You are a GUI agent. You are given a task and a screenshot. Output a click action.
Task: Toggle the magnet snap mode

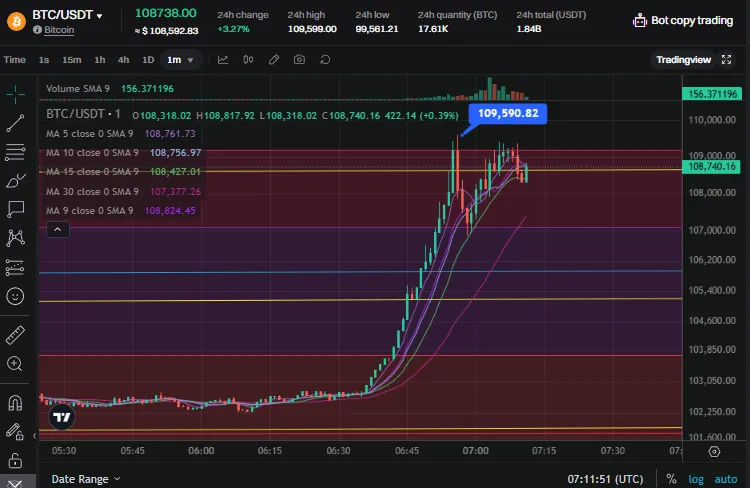(x=15, y=403)
